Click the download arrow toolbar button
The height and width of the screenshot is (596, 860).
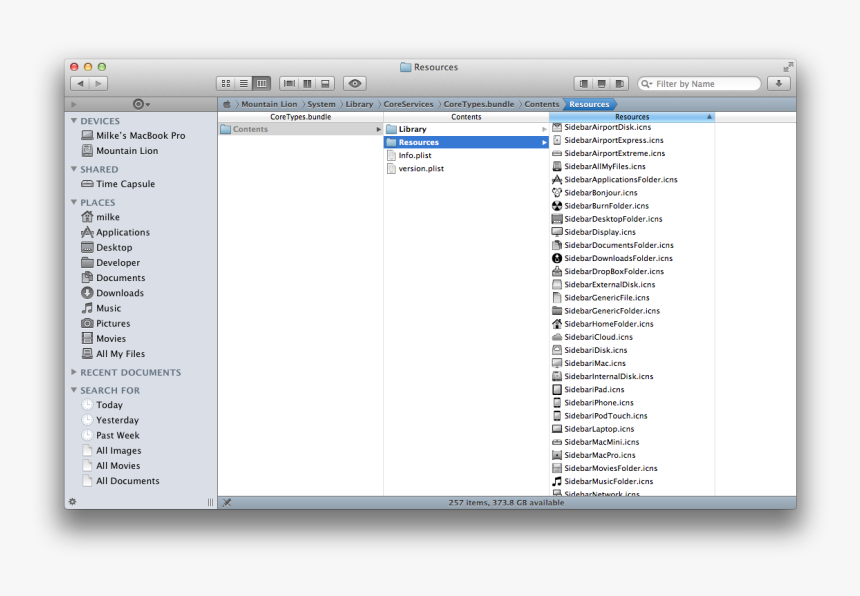click(x=778, y=83)
